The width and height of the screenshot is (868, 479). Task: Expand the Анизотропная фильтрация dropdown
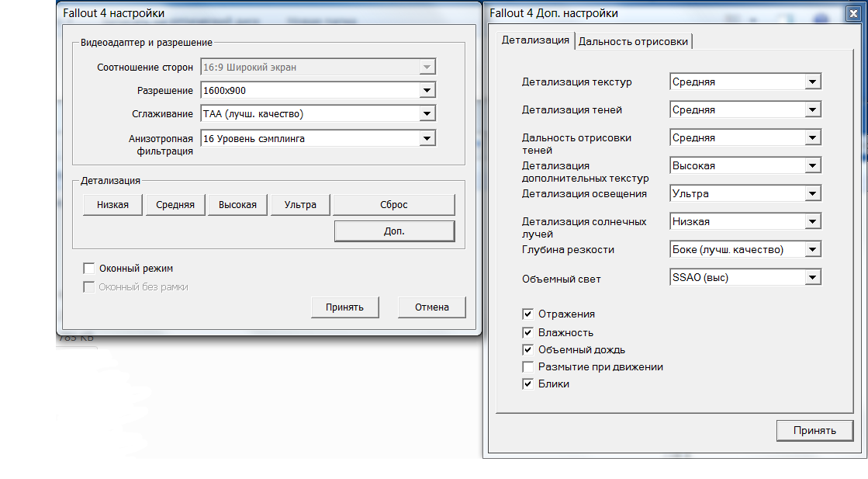coord(318,138)
